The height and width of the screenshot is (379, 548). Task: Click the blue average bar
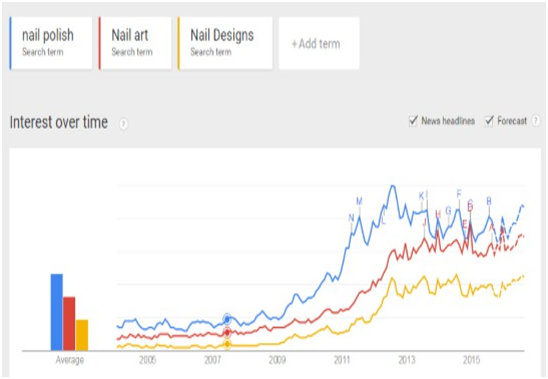[x=57, y=312]
